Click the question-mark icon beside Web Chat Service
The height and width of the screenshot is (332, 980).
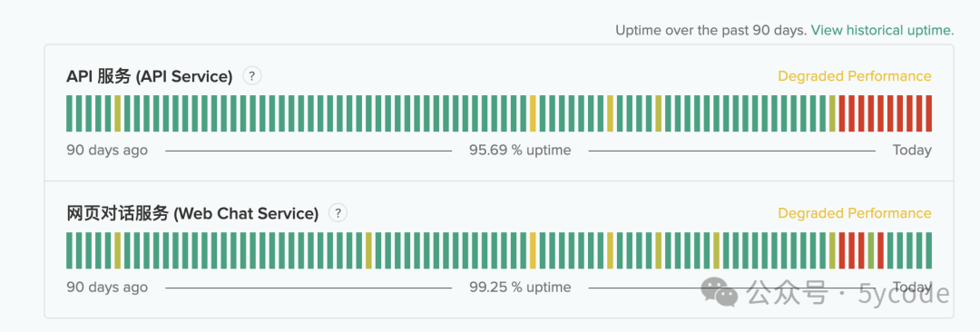(x=338, y=213)
